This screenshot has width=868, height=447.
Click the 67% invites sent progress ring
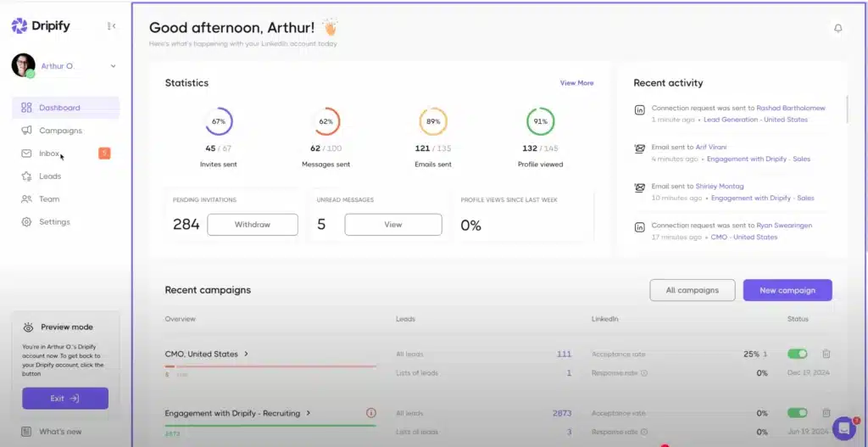219,121
